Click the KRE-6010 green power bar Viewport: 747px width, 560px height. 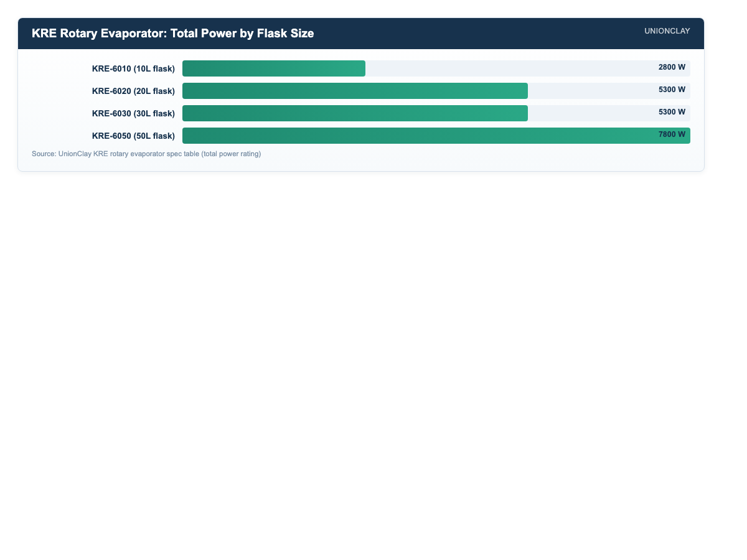[x=274, y=68]
